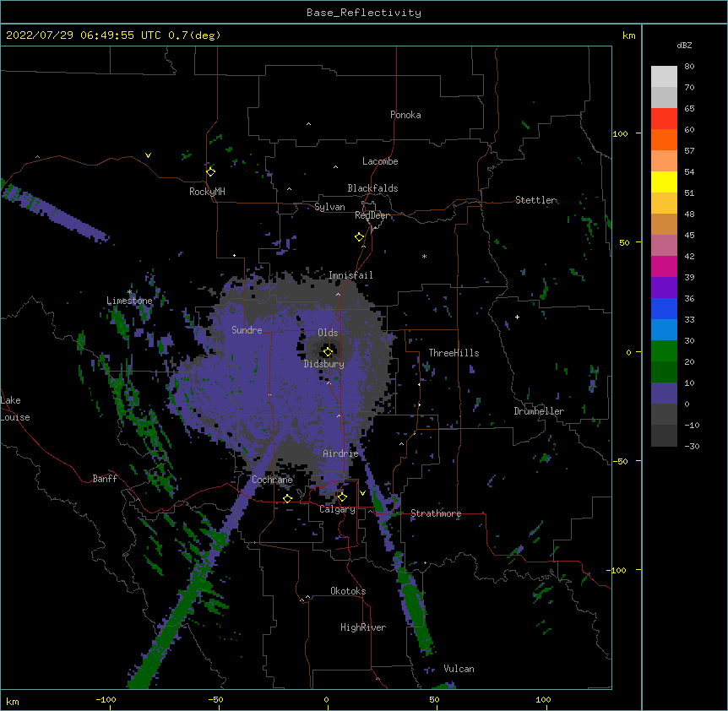Click the yellow radar site marker near Didsbury
Screen dimensions: 728x711
click(328, 351)
